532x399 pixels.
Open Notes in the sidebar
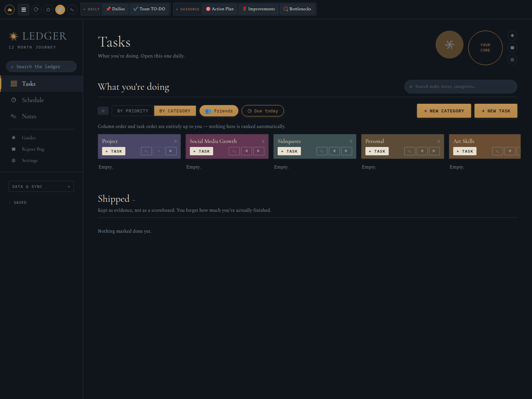click(x=41, y=116)
